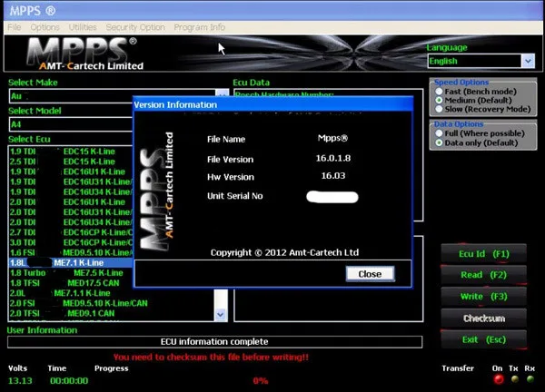
Task: Select the 1.8 TFSI MED17.5 CAN entry
Action: (71, 283)
